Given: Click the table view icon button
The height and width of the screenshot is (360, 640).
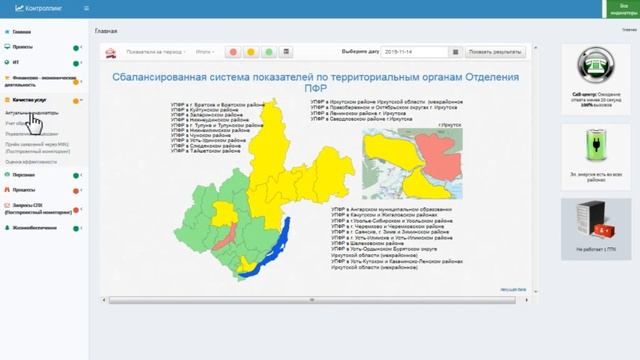Looking at the screenshot, I should point(286,52).
